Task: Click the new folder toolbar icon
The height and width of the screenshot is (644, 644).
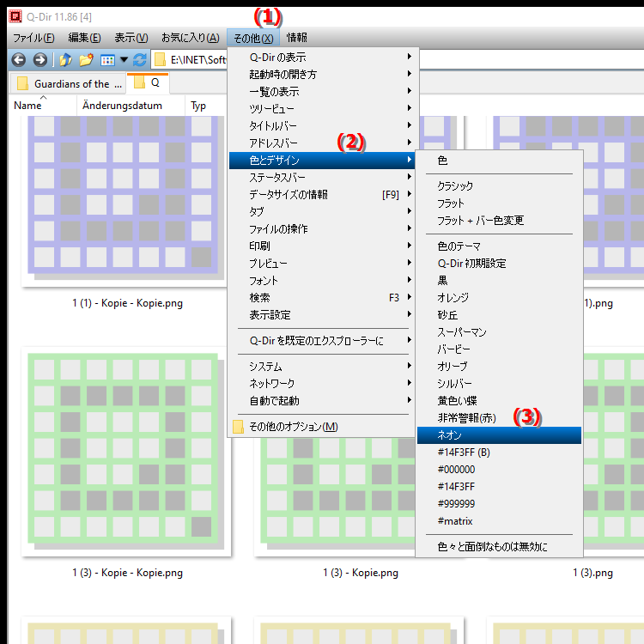Action: pyautogui.click(x=86, y=60)
